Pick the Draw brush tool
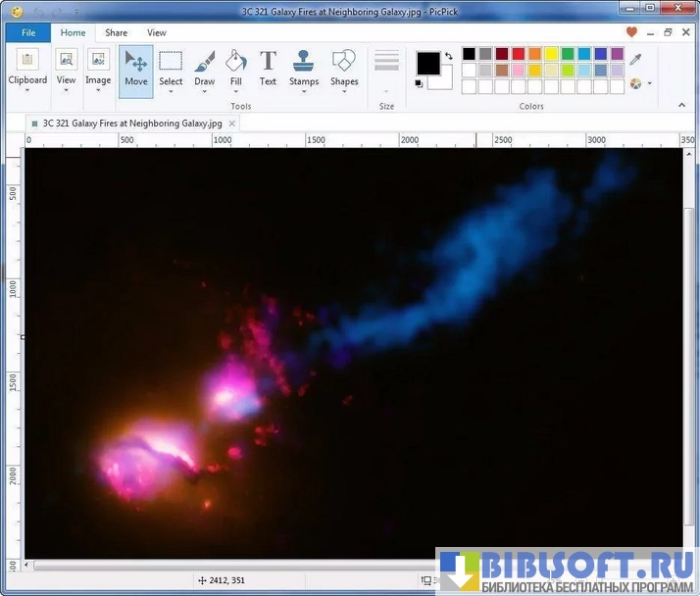This screenshot has width=700, height=596. [204, 70]
